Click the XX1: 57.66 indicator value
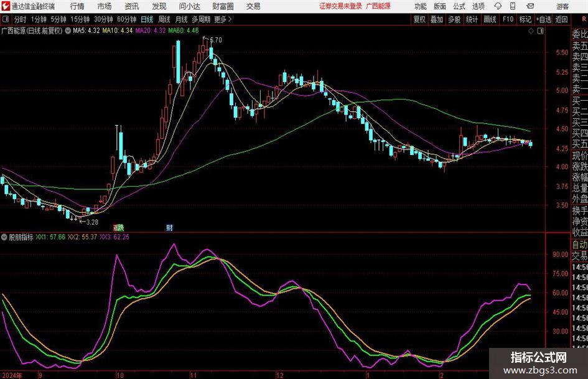 click(50, 237)
